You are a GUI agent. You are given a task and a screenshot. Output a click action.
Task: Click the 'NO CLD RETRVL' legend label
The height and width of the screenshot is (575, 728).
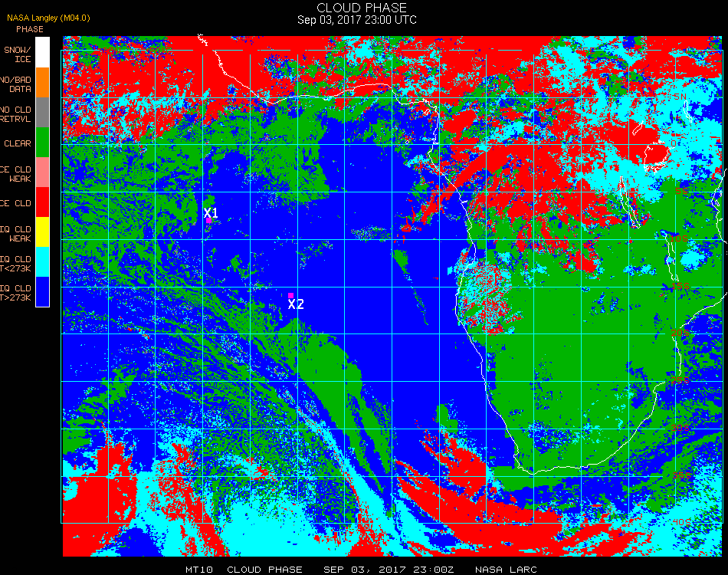16,114
